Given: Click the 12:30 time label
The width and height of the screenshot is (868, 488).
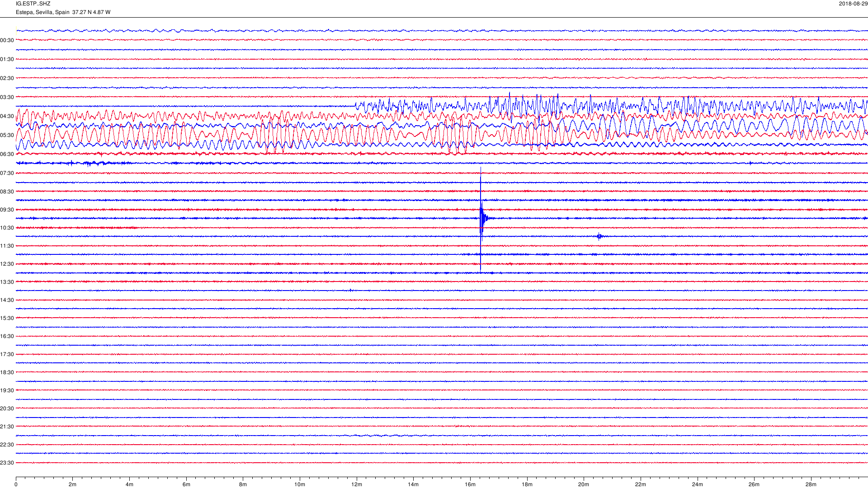Looking at the screenshot, I should pos(7,264).
